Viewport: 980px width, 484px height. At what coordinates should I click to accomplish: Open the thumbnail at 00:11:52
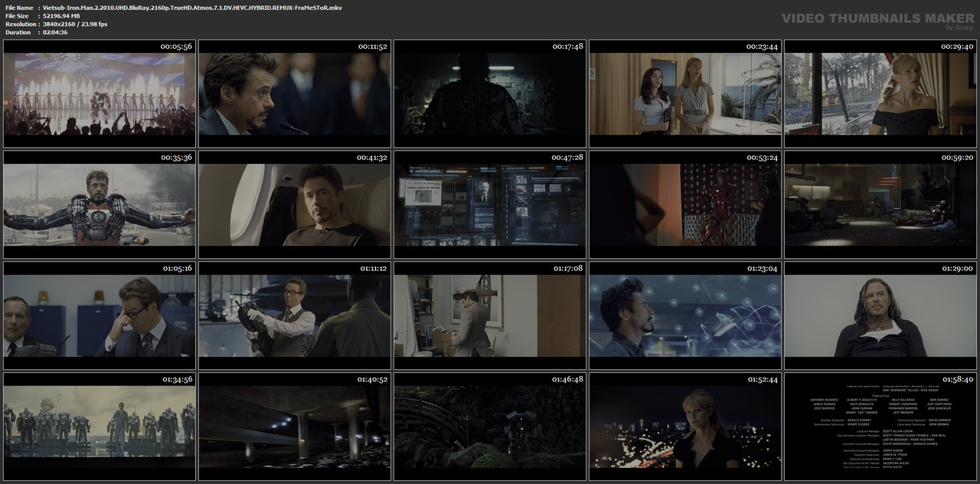coord(295,93)
